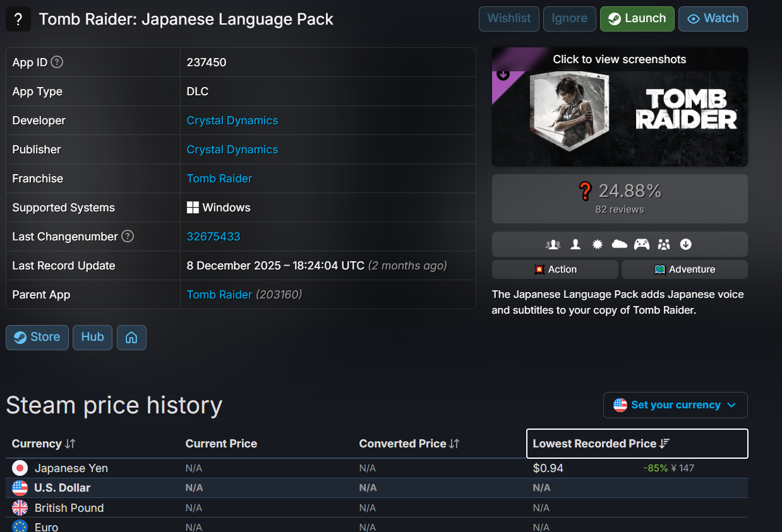Open the Crystal Dynamics publisher link
The image size is (782, 532).
(x=232, y=150)
